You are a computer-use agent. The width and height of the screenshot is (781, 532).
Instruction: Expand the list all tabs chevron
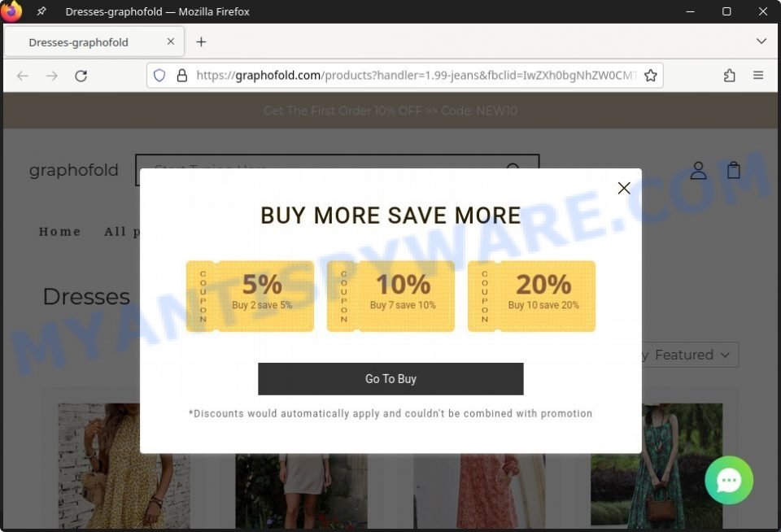[x=761, y=41]
